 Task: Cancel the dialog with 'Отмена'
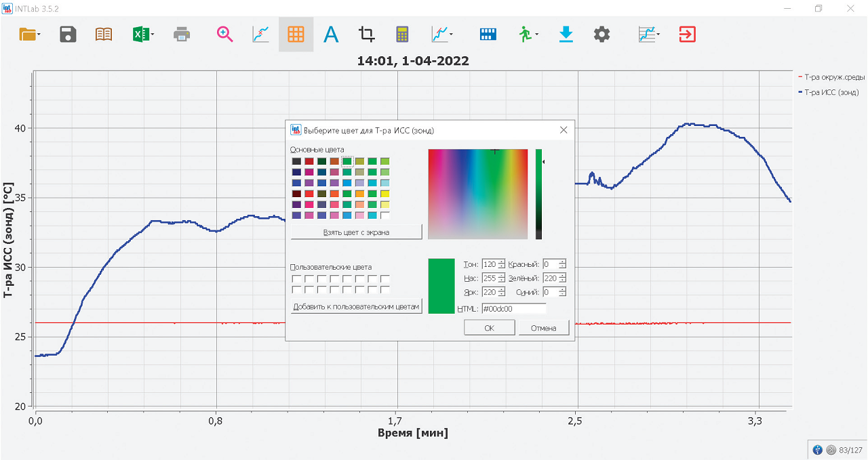(543, 328)
